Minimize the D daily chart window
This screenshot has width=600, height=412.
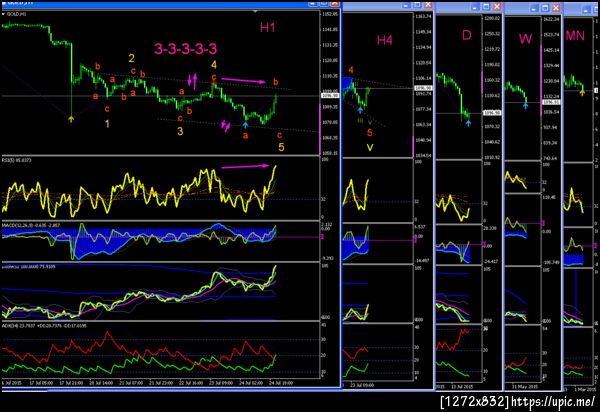tap(475, 7)
